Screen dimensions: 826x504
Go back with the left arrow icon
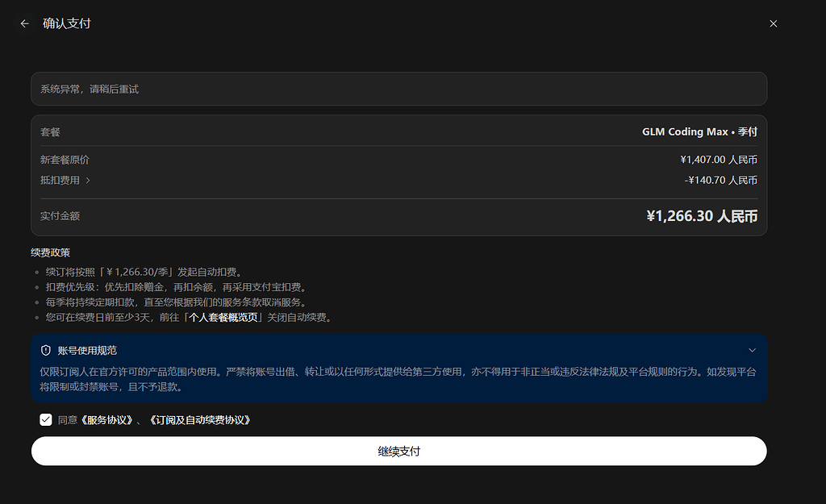tap(24, 23)
